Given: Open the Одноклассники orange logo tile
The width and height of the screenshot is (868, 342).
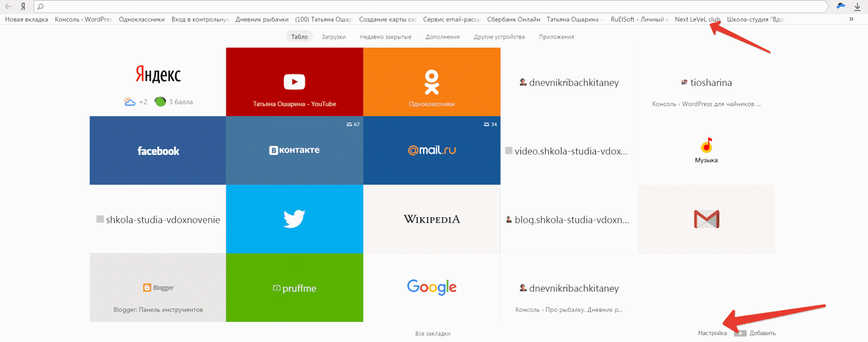Looking at the screenshot, I should click(432, 82).
